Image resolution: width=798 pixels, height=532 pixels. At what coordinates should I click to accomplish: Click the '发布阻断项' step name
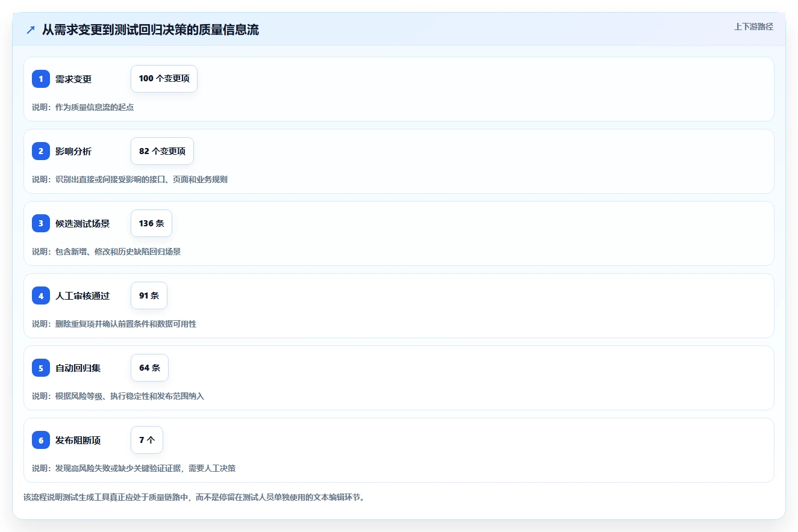pos(78,440)
